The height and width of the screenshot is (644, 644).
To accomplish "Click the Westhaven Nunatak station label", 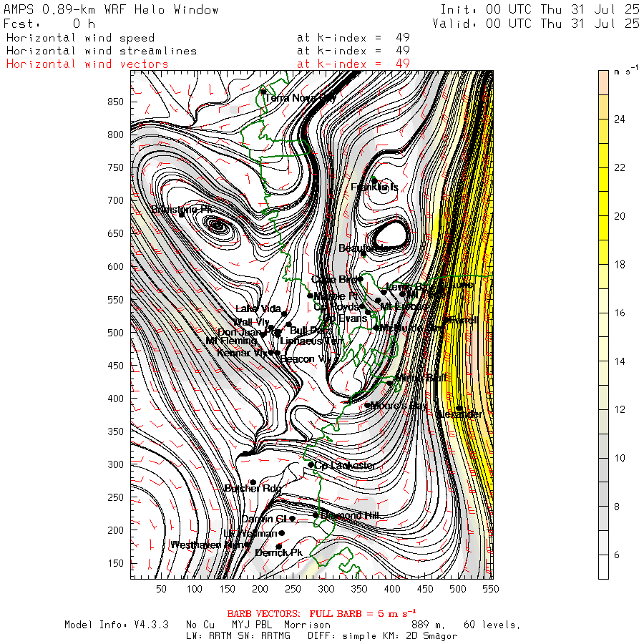I will 208,545.
